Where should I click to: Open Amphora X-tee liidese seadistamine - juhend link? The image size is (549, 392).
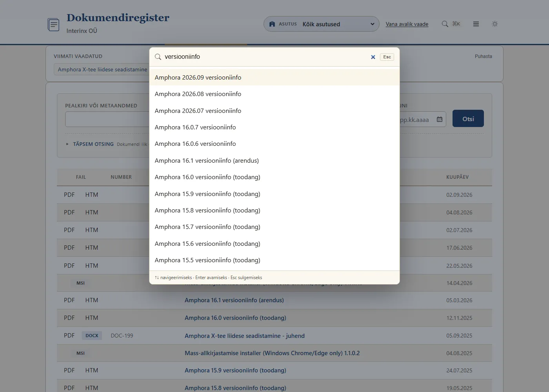click(x=245, y=336)
